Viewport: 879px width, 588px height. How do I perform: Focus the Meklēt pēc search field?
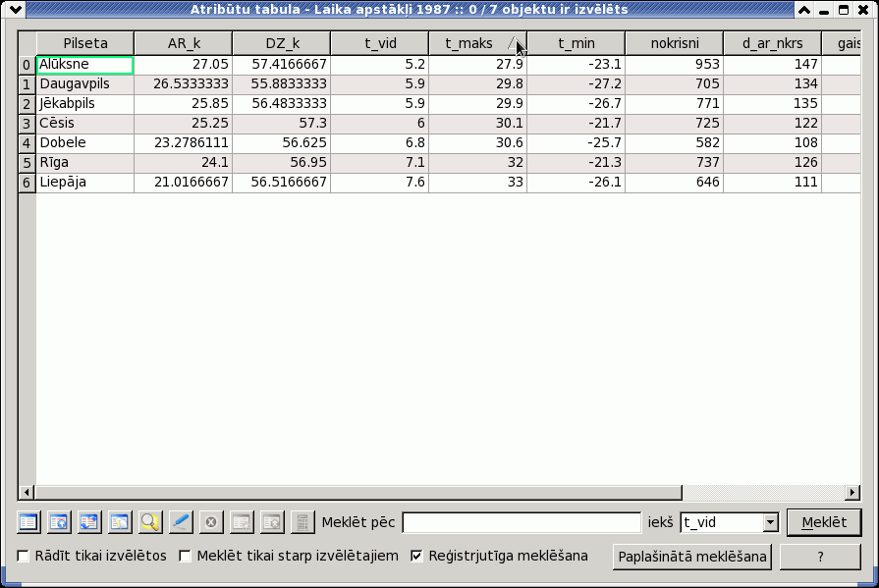522,522
